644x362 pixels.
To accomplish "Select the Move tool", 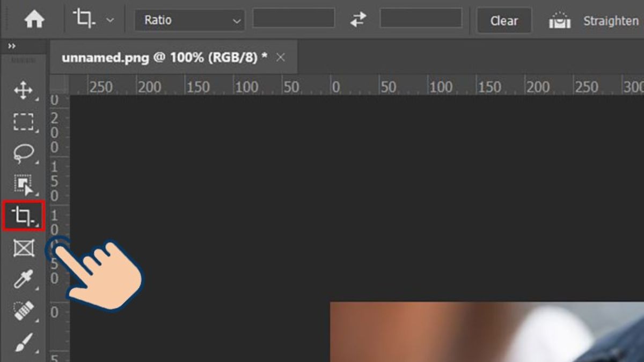I will [x=23, y=90].
